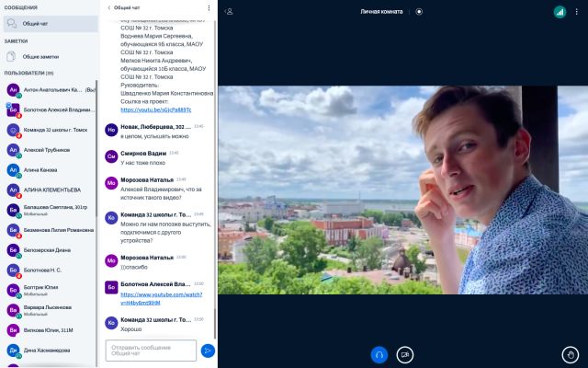
Task: Toggle the raise hand button
Action: coord(571,355)
